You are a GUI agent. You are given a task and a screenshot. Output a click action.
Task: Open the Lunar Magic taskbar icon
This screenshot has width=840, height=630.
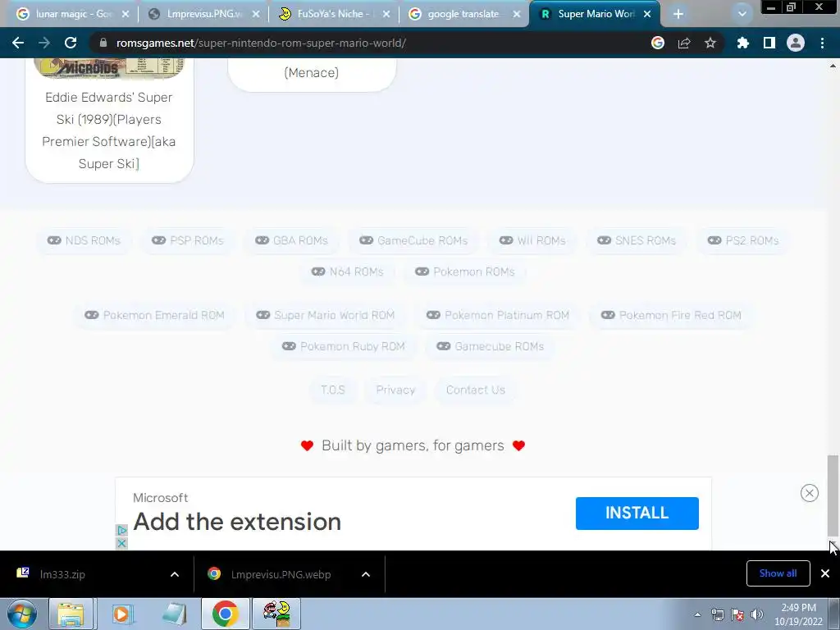(x=276, y=614)
